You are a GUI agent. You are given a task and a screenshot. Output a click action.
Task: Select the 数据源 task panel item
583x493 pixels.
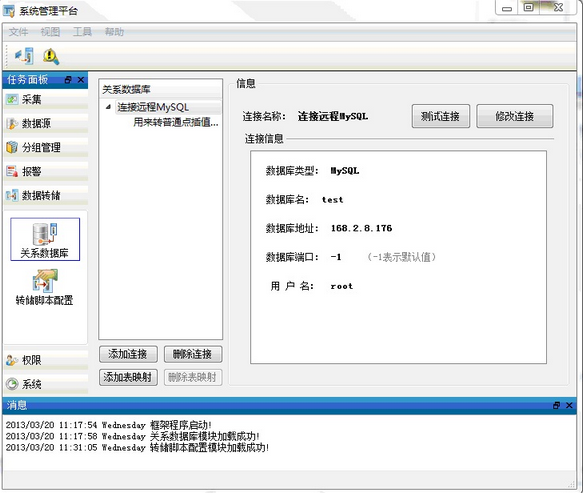[x=46, y=123]
